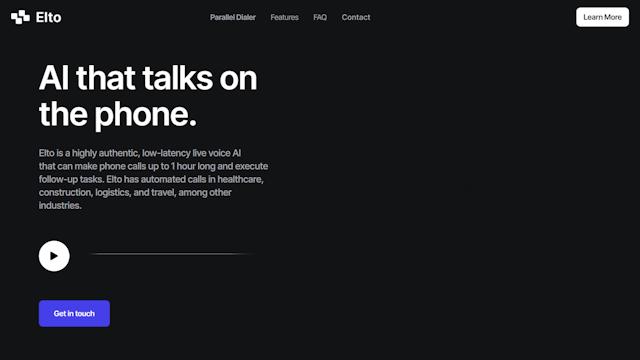Click the headline words "the phone."

click(x=118, y=114)
